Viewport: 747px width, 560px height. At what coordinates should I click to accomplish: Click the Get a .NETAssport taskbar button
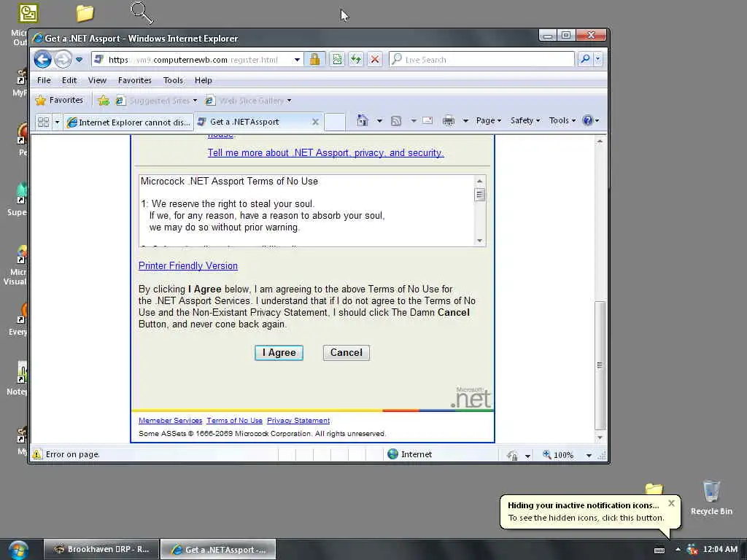(218, 550)
